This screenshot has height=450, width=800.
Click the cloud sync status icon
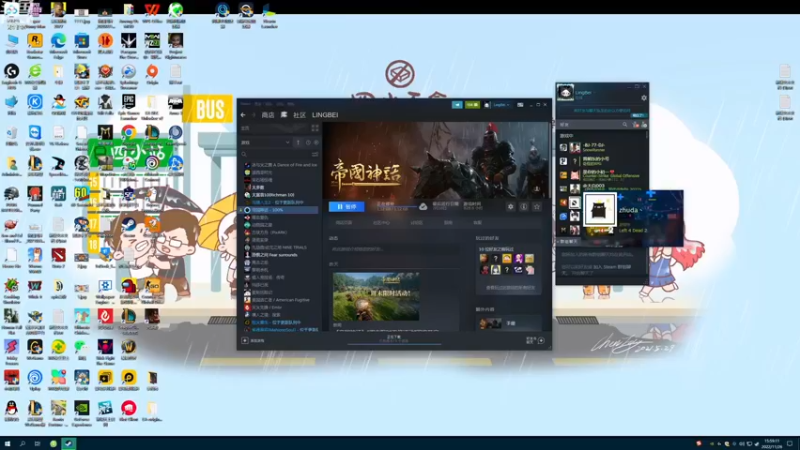coord(423,207)
